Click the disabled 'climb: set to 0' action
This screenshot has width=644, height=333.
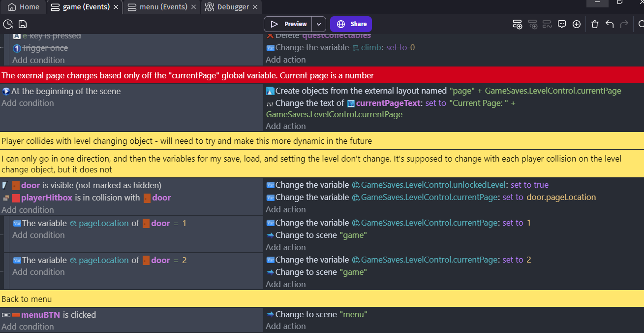click(340, 47)
